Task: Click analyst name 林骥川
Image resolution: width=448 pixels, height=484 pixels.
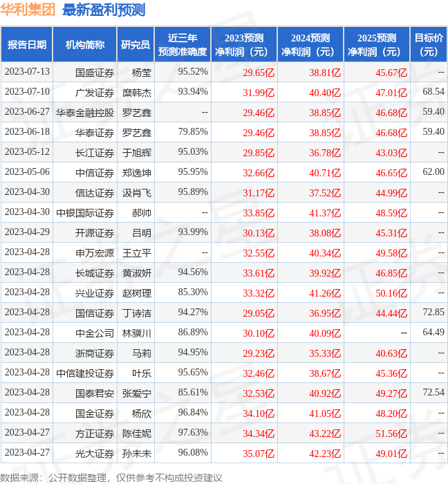Action: click(137, 333)
